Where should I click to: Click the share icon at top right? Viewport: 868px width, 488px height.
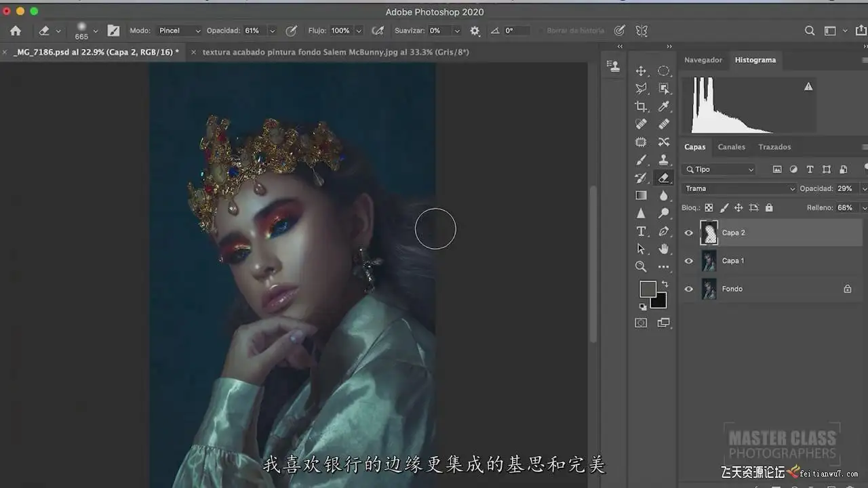pyautogui.click(x=862, y=30)
